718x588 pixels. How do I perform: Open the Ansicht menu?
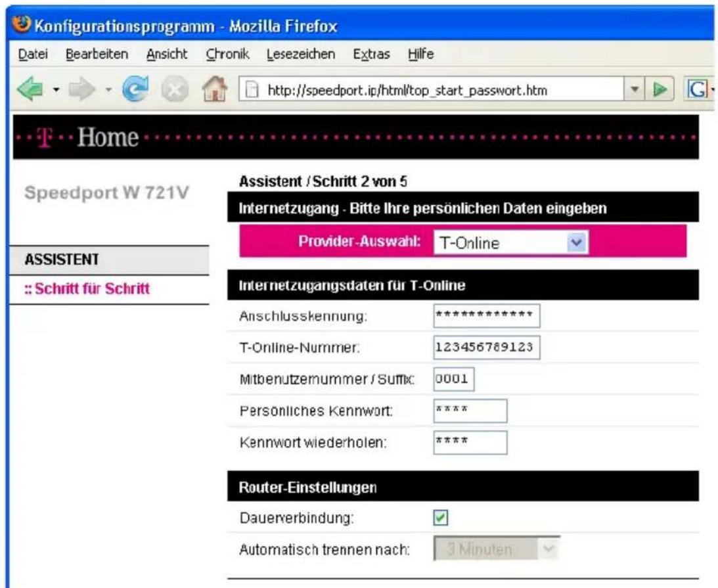point(167,54)
